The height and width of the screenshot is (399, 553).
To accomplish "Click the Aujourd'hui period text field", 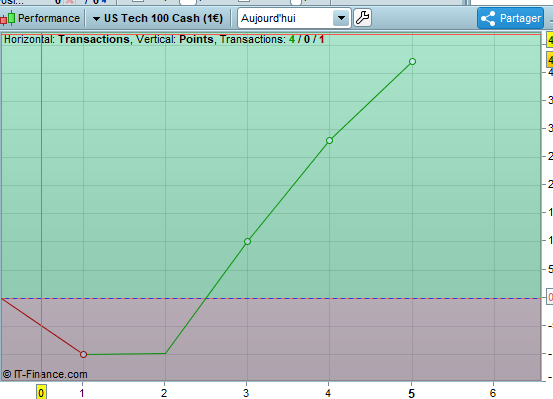I will tap(286, 18).
